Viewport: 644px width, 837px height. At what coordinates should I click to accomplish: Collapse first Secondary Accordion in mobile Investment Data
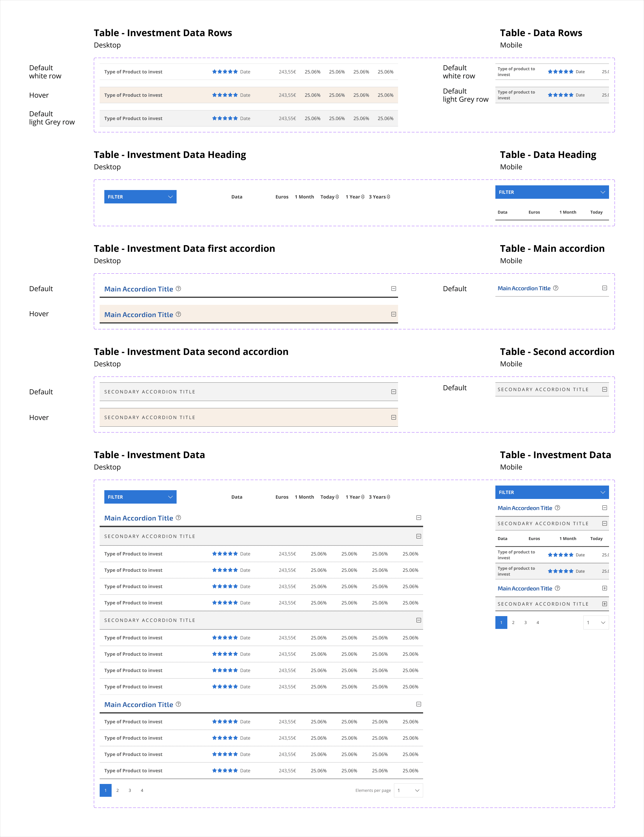click(x=605, y=523)
